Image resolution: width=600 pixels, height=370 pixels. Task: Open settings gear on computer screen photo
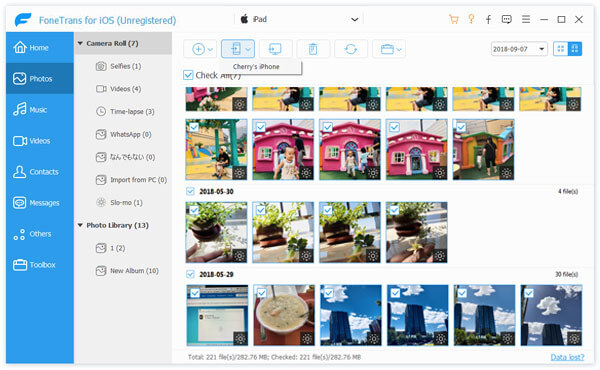click(240, 338)
